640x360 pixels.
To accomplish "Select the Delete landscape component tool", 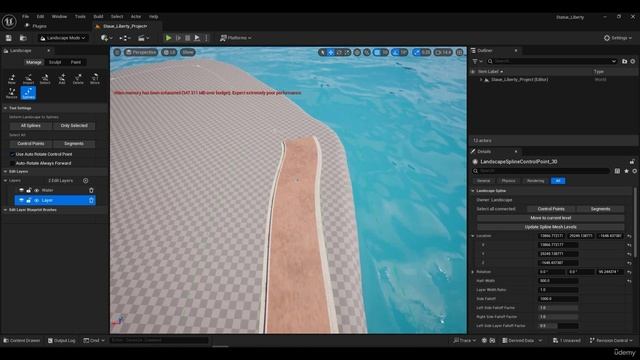I will (x=78, y=79).
